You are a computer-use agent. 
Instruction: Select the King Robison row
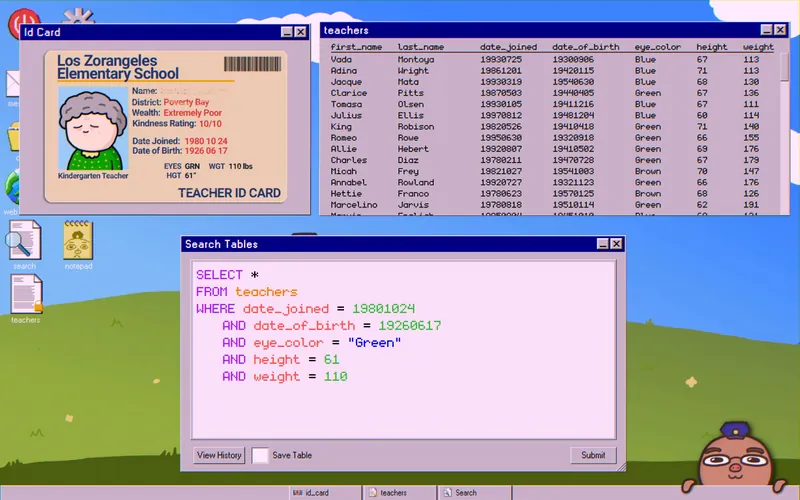[x=552, y=127]
